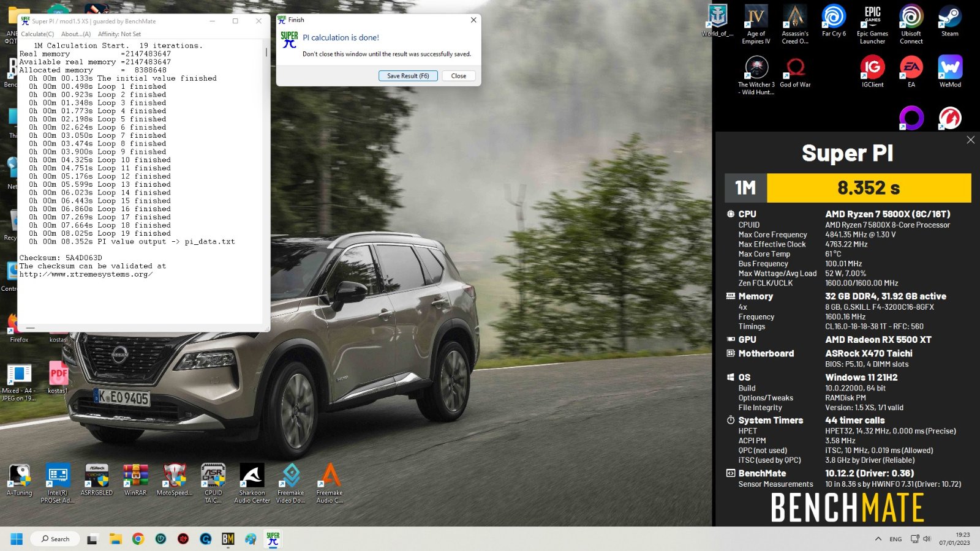Viewport: 980px width, 551px height.
Task: Open WinRAR desktop shortcut
Action: point(135,480)
